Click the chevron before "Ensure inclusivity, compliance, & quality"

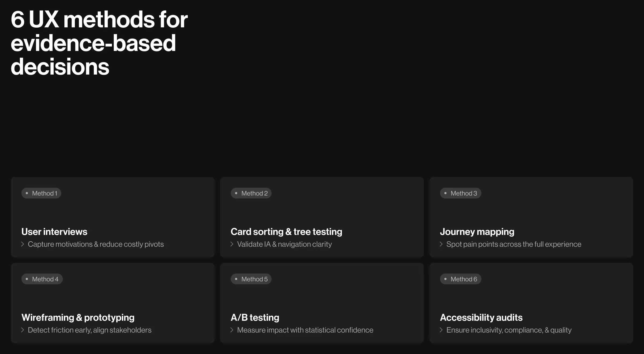[x=441, y=330]
